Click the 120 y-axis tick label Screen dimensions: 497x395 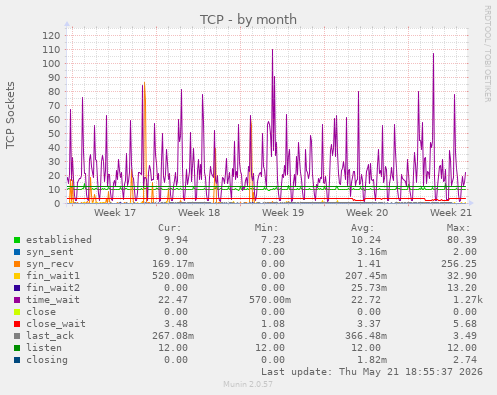(51, 35)
